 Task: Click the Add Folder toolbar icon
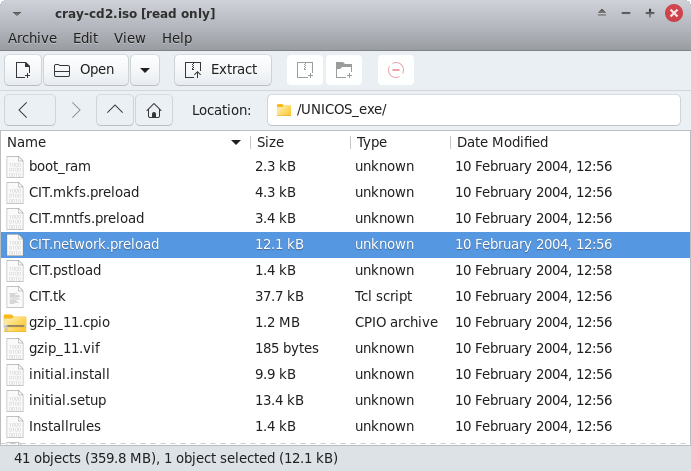344,70
